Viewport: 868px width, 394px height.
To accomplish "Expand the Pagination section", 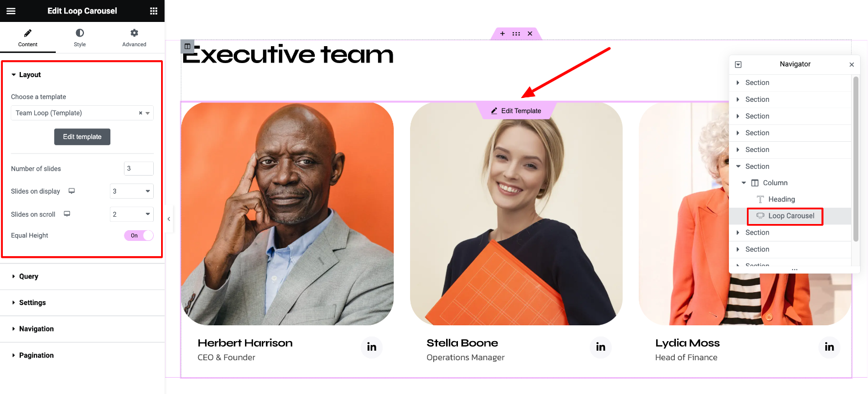I will 82,355.
